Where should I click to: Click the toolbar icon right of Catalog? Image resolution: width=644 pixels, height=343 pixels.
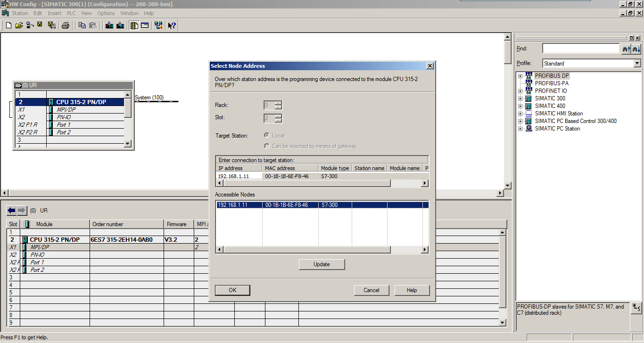pos(145,25)
